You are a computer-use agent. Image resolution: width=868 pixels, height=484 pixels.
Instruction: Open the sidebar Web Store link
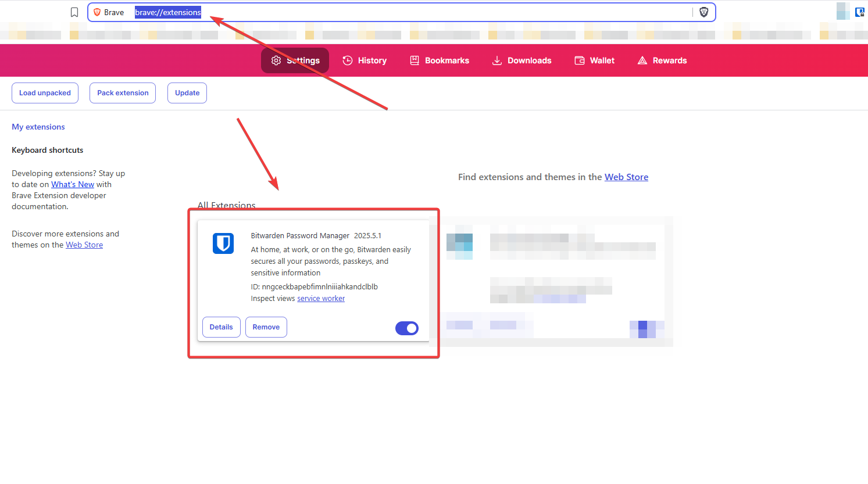tap(84, 245)
